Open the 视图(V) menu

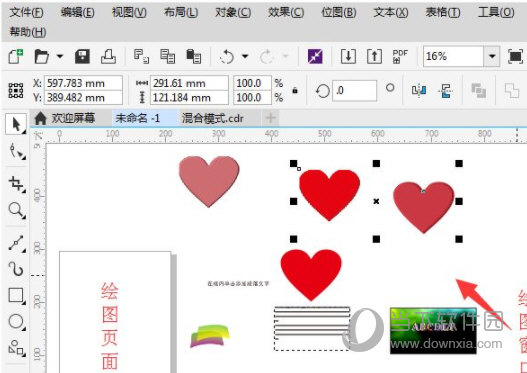click(x=129, y=13)
